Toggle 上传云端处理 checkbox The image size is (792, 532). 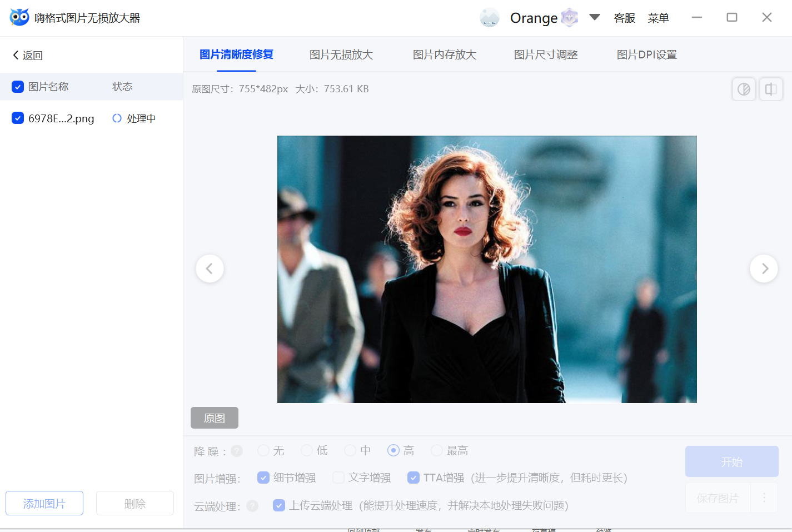(x=279, y=505)
